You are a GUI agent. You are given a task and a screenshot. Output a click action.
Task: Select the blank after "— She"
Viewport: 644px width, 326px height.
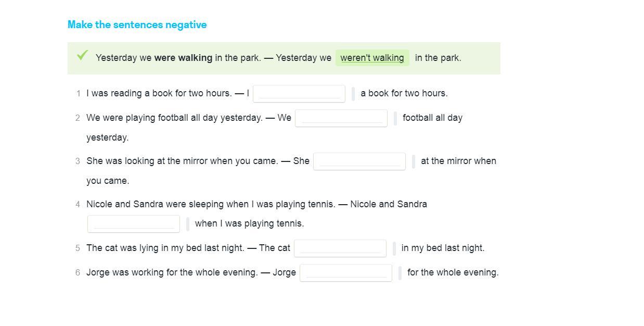pos(359,161)
